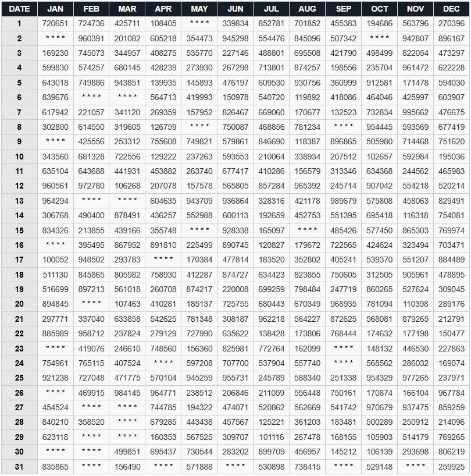Click the masked **** cell in OCT row 2

379,38
